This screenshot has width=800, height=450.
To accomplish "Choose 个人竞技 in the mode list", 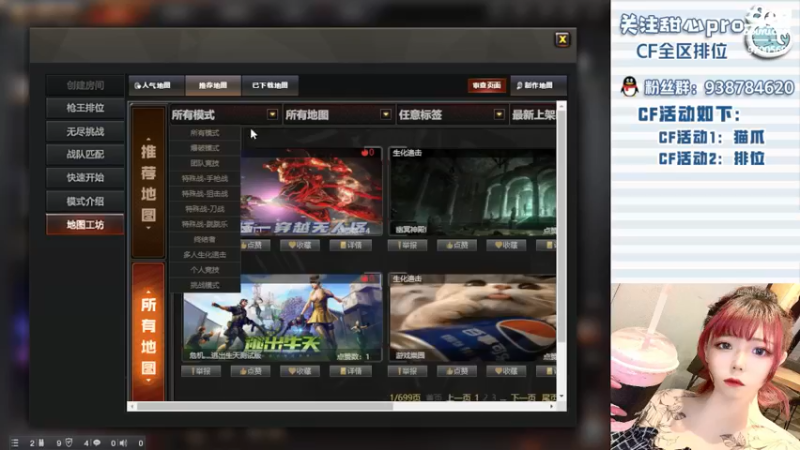I will (x=205, y=270).
